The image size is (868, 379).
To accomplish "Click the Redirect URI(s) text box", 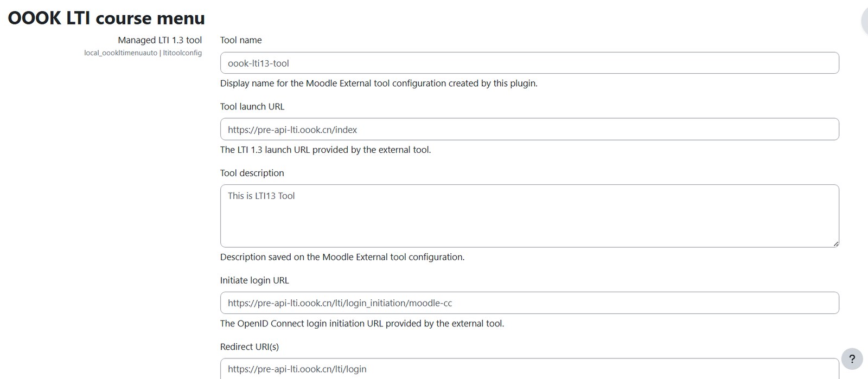I will 529,369.
